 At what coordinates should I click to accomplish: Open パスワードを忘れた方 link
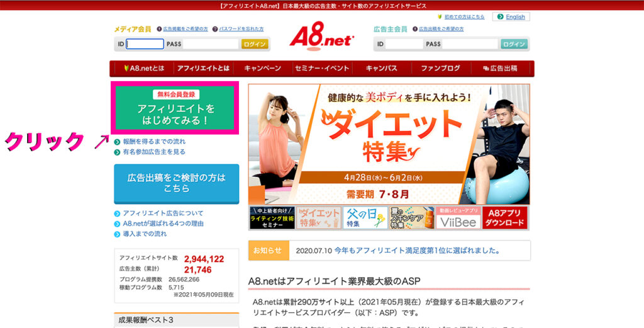[241, 29]
